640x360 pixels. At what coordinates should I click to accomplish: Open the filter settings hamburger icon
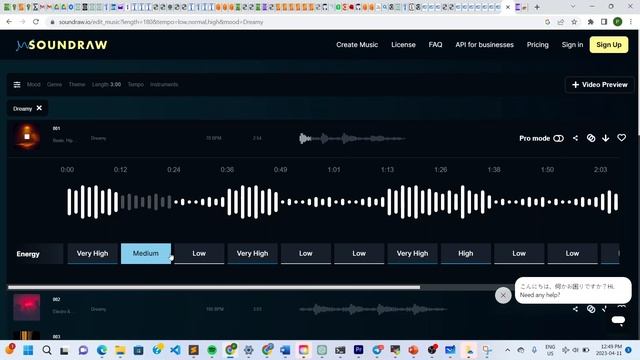pos(17,84)
